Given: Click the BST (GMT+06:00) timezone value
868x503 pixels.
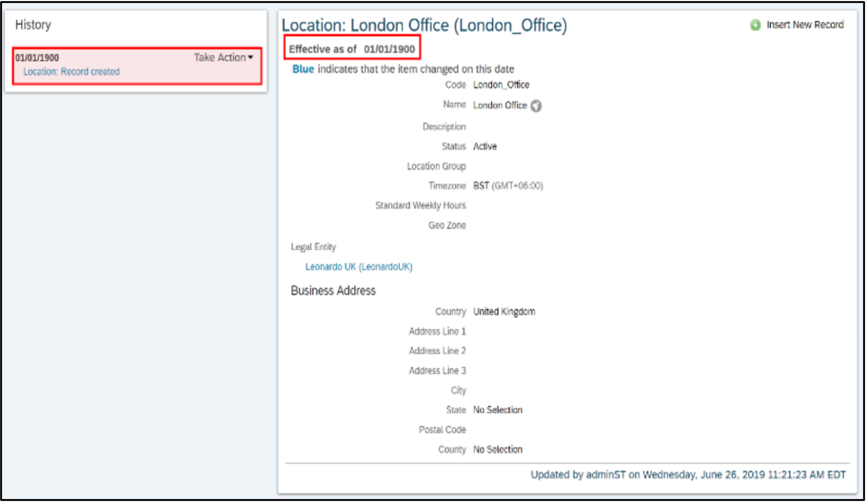Looking at the screenshot, I should coord(507,186).
